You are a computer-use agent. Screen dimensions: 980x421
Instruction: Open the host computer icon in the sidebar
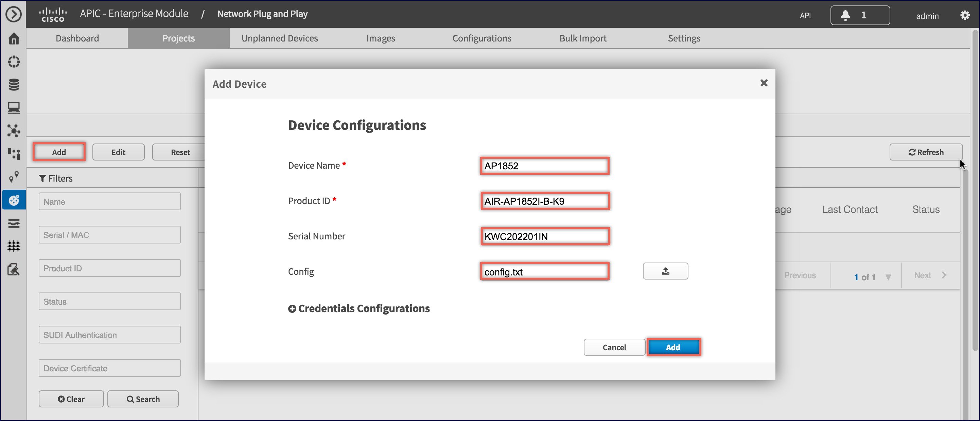coord(14,108)
